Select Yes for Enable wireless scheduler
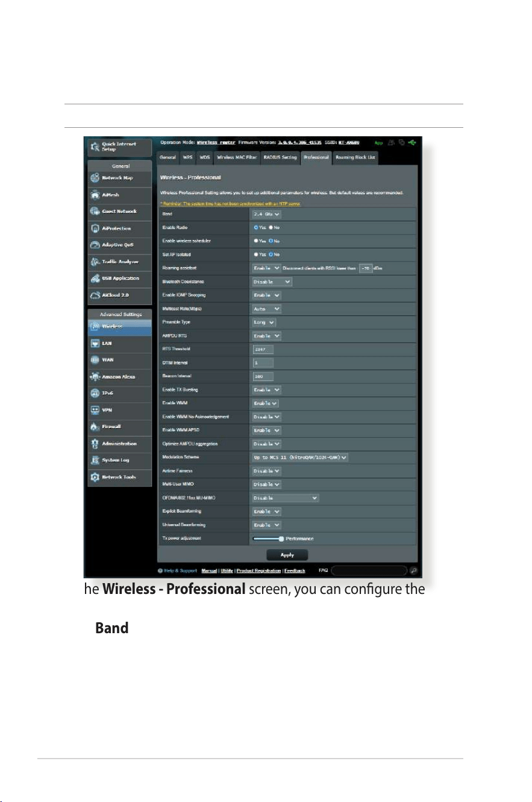The width and height of the screenshot is (532, 802). point(255,241)
